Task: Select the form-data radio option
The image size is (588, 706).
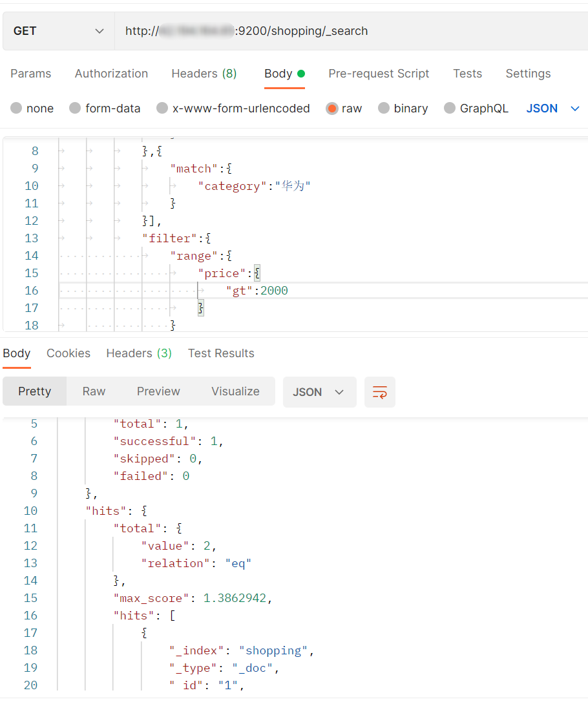Action: (75, 109)
